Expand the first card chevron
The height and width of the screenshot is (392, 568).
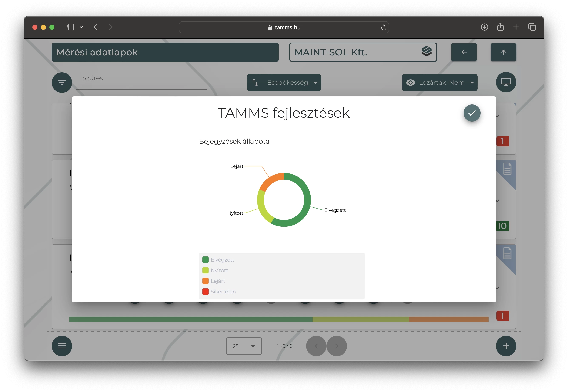click(498, 116)
